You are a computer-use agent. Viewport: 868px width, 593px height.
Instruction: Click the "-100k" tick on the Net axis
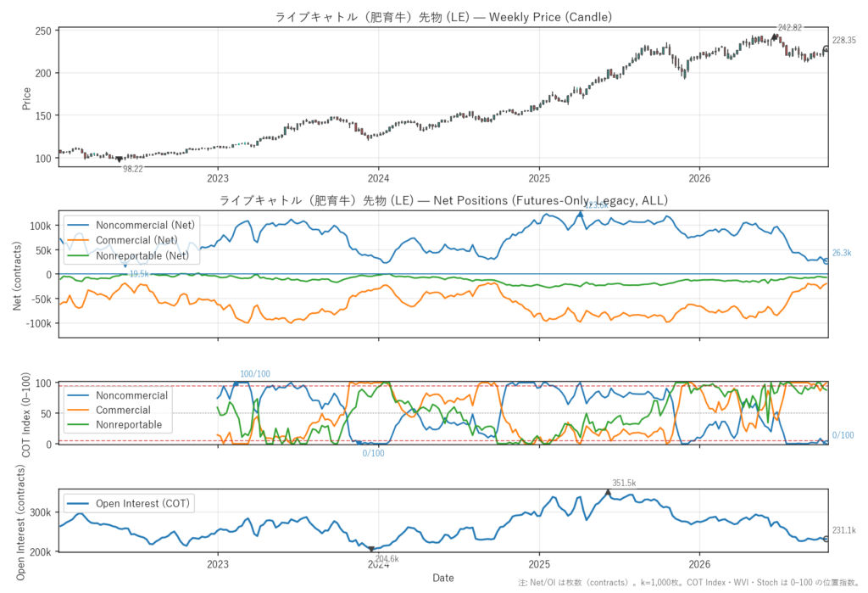[39, 323]
